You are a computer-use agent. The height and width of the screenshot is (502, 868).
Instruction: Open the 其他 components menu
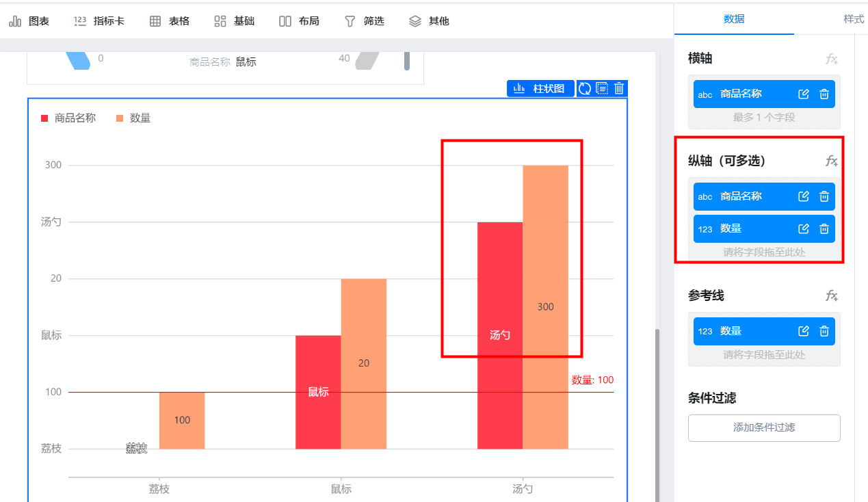point(429,21)
